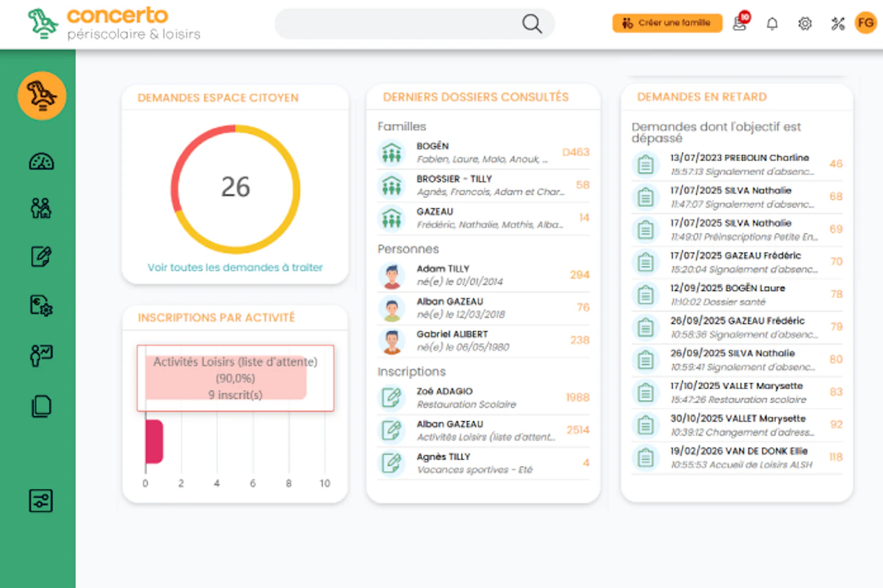Open the sliders configuration sidebar icon
Viewport: 883px width, 588px height.
(41, 500)
